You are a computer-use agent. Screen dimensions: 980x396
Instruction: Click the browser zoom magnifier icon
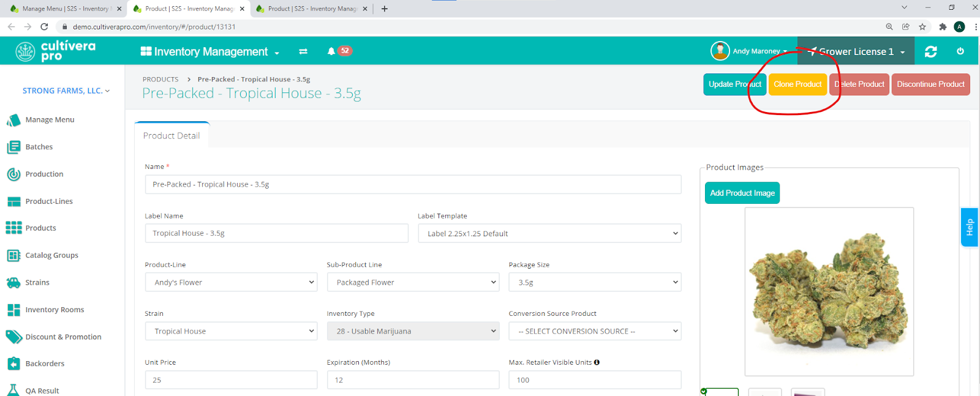point(889,26)
